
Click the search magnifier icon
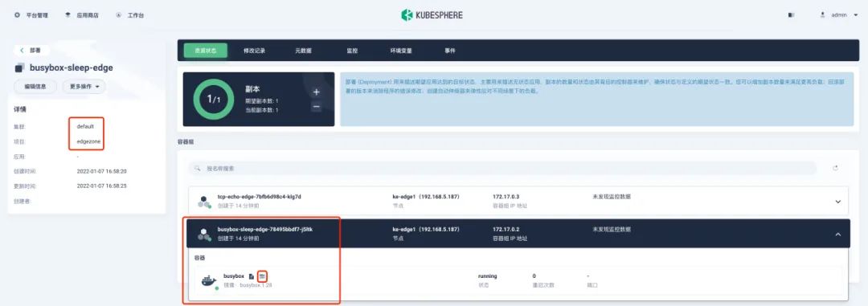(x=198, y=168)
